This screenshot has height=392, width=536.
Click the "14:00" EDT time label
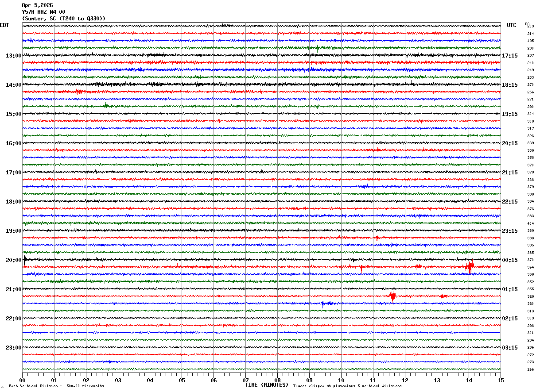(x=13, y=85)
